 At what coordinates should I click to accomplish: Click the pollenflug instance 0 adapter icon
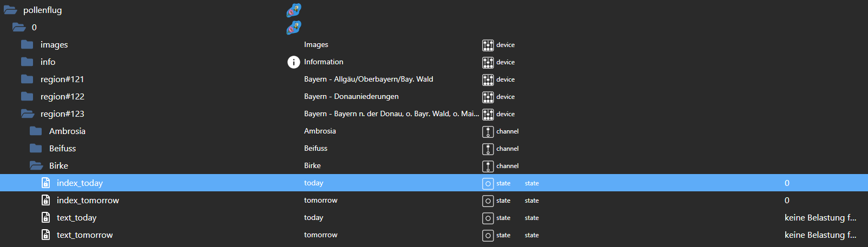pyautogui.click(x=293, y=28)
